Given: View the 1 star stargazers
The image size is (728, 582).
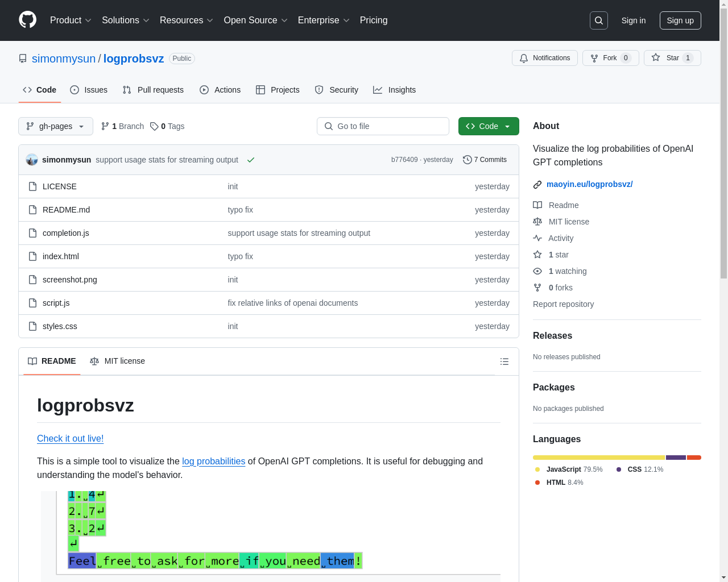Looking at the screenshot, I should click(x=551, y=255).
